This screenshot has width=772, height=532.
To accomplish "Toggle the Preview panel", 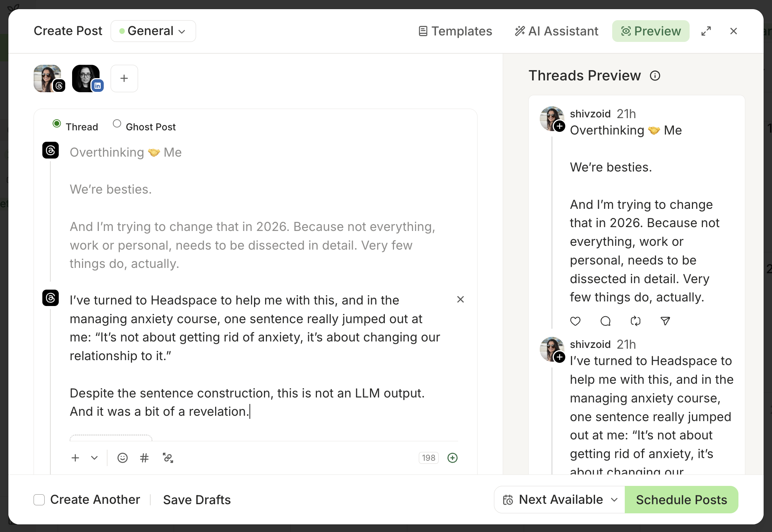I will 651,31.
